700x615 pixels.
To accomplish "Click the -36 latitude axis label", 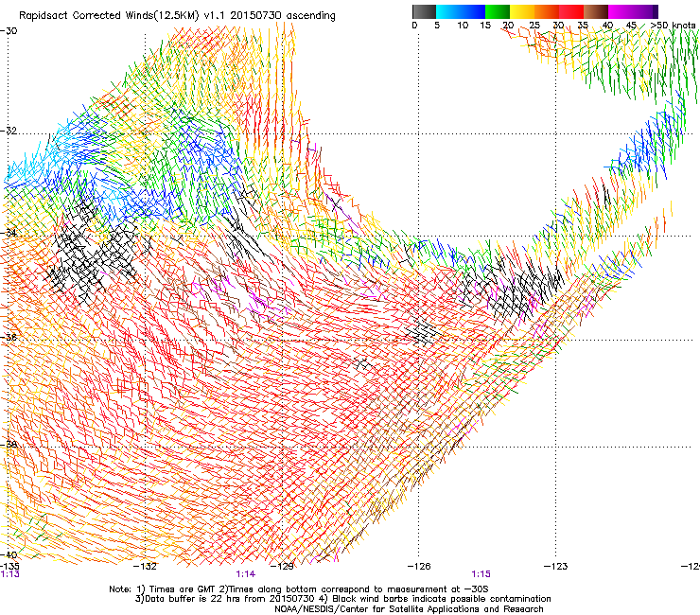I will 9,337.
